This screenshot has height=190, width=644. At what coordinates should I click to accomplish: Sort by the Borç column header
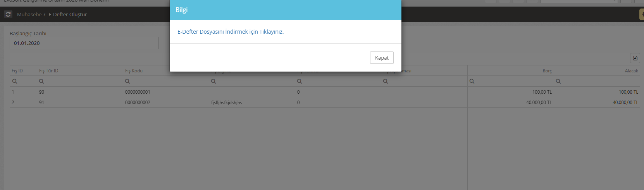547,71
